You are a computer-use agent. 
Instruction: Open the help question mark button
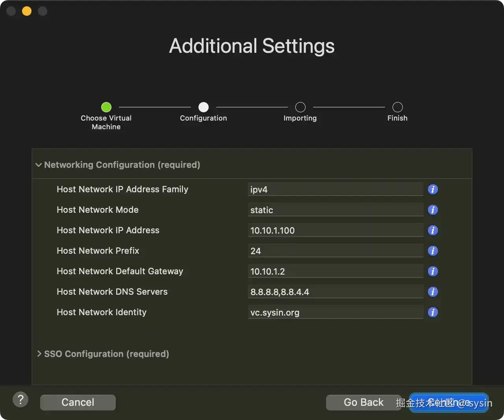[20, 400]
